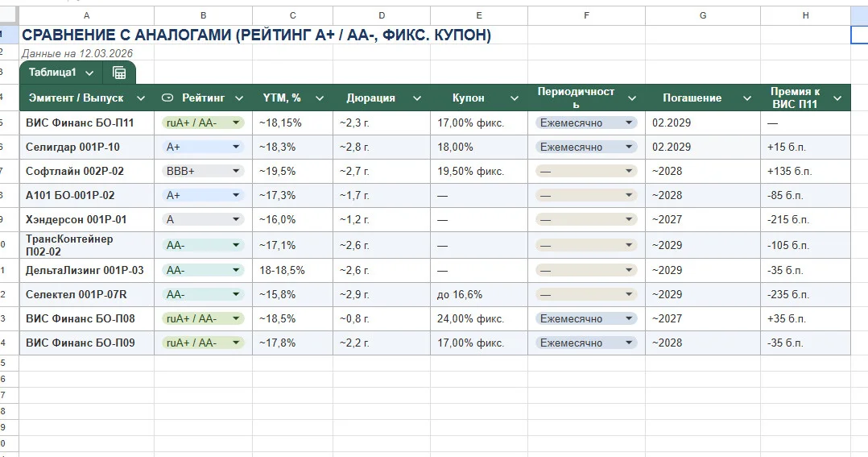Select YTM cell 18-18,5%
The height and width of the screenshot is (457, 868).
click(x=292, y=270)
